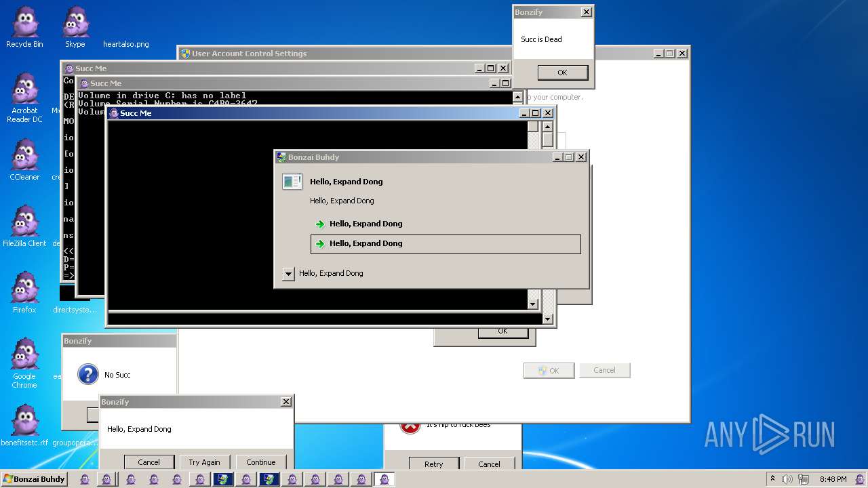Click inner scrollbar down arrow in Succ Me console
This screenshot has width=868, height=488.
[533, 304]
